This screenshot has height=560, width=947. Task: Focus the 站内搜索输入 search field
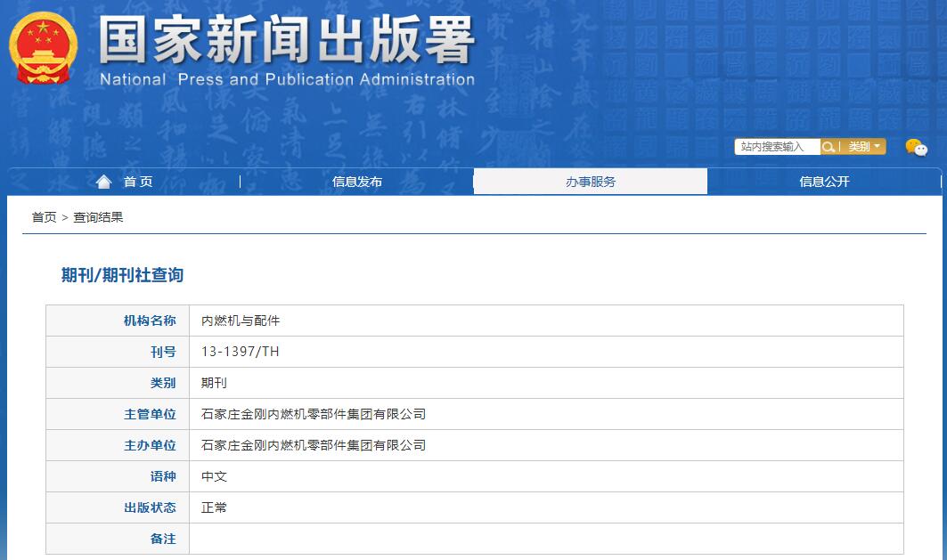point(778,147)
